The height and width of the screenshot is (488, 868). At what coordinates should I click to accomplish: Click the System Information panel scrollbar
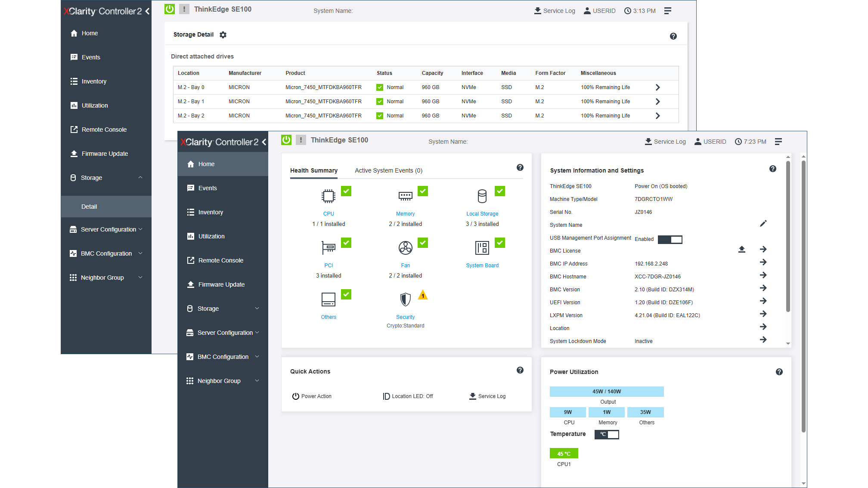(788, 237)
